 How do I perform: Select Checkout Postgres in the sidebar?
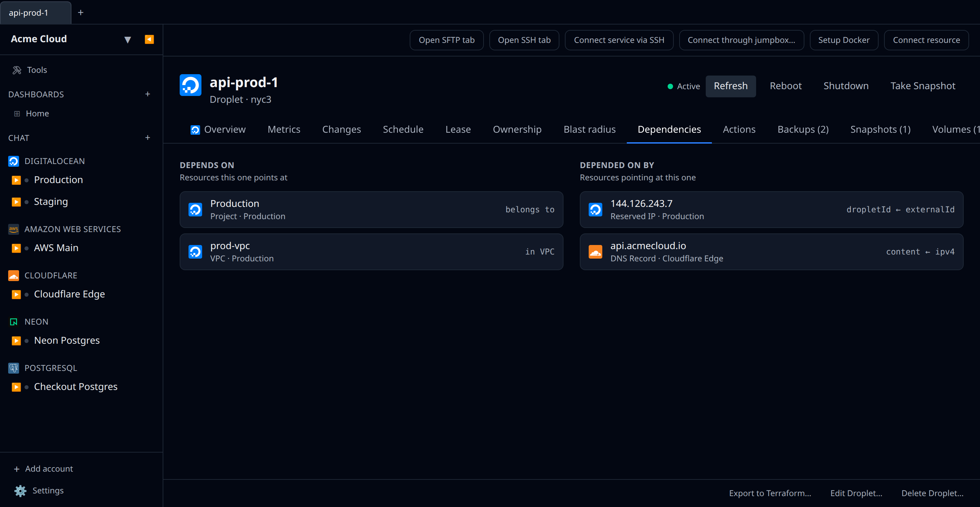point(76,387)
